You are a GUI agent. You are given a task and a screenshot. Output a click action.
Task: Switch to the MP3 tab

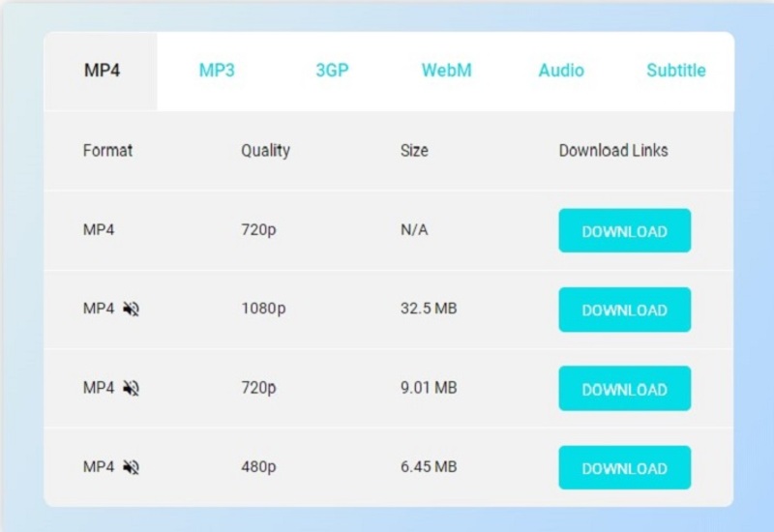pyautogui.click(x=217, y=71)
